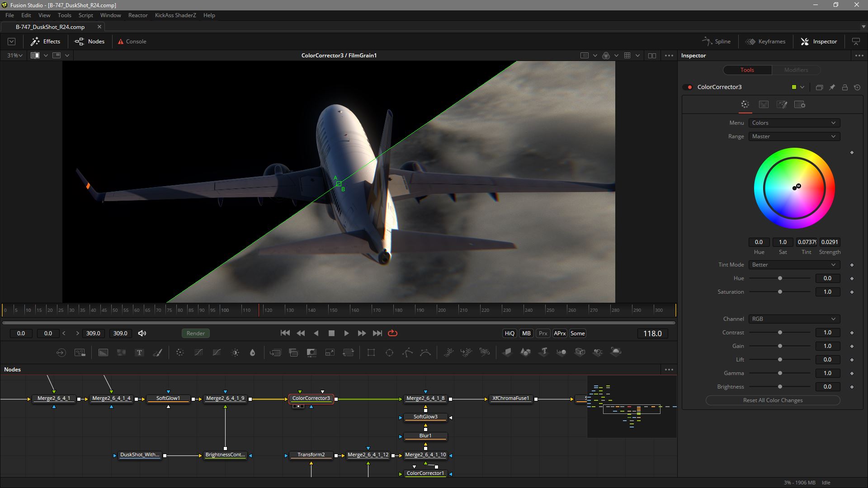The image size is (868, 488).
Task: Adjust the Gamma slider handle
Action: point(780,373)
